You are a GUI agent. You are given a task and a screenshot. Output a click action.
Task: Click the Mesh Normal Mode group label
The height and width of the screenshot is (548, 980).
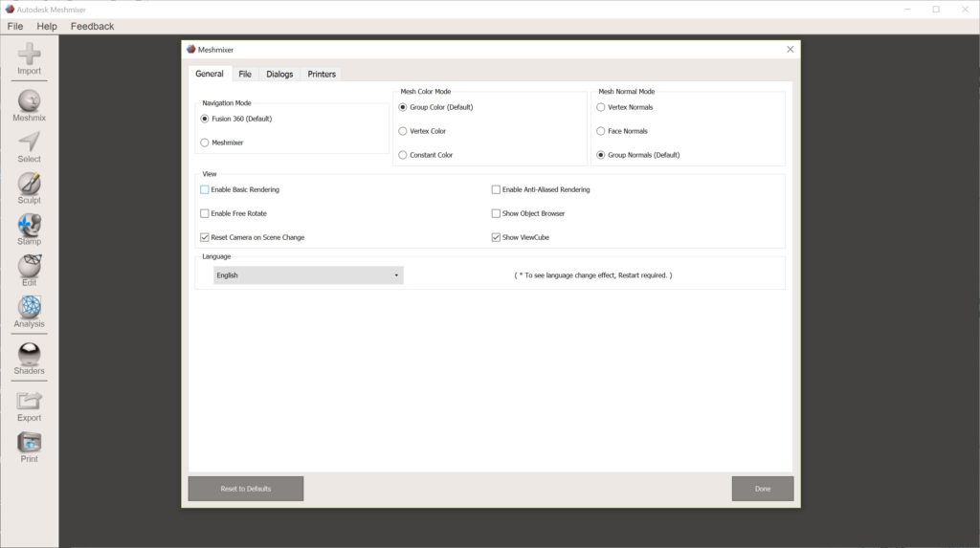[x=627, y=91]
